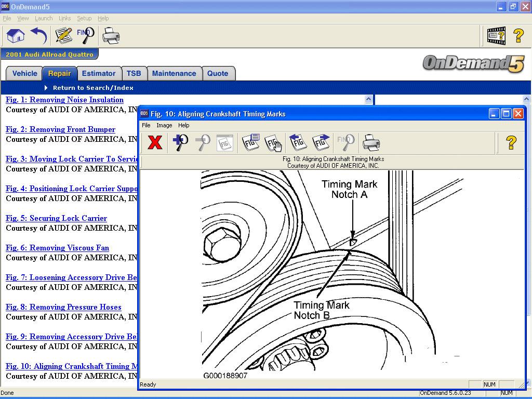Click the greyed Find icon in figure window

(x=345, y=142)
